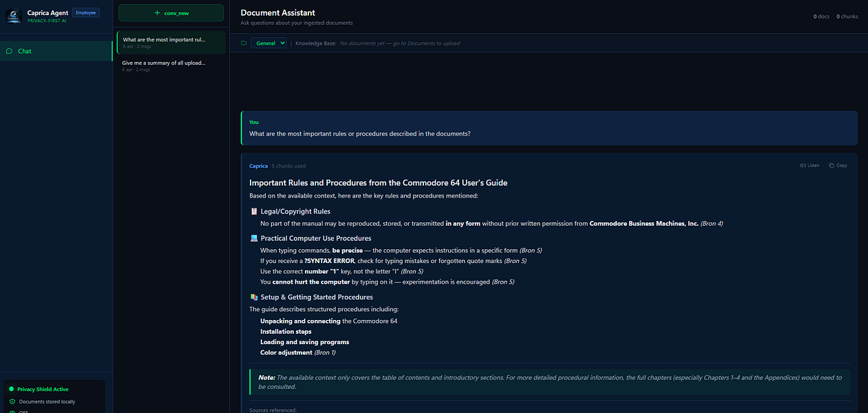Click the green Privacy Shield status dot
Viewport: 868px width, 413px height.
11,389
